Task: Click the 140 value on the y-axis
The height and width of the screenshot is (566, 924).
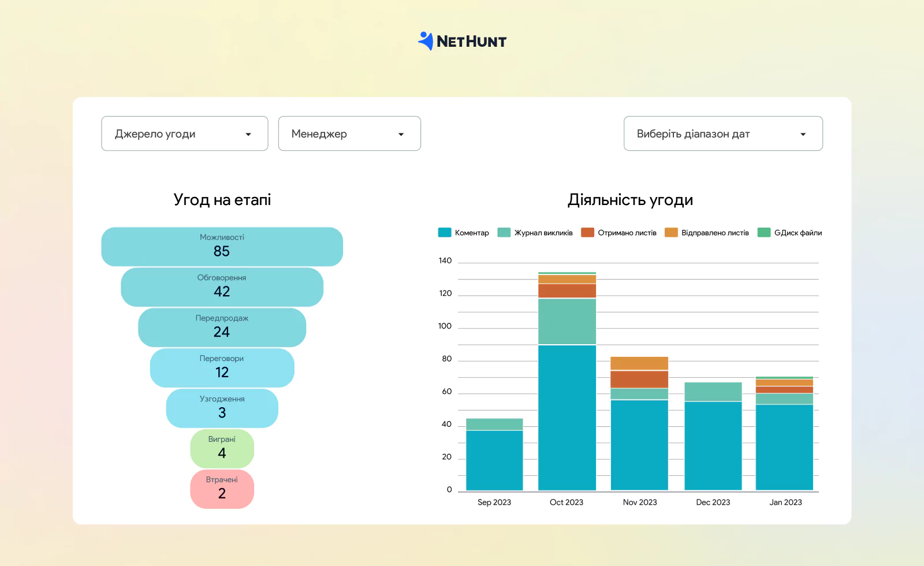Action: (445, 260)
